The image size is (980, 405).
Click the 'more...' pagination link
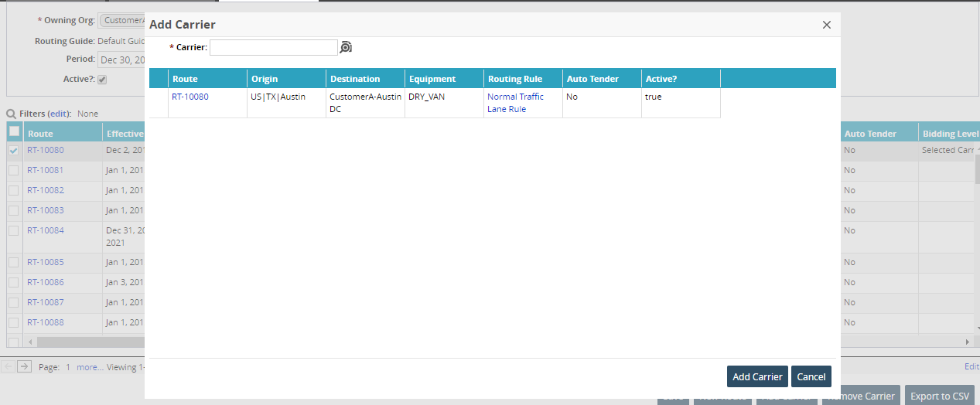pyautogui.click(x=90, y=368)
